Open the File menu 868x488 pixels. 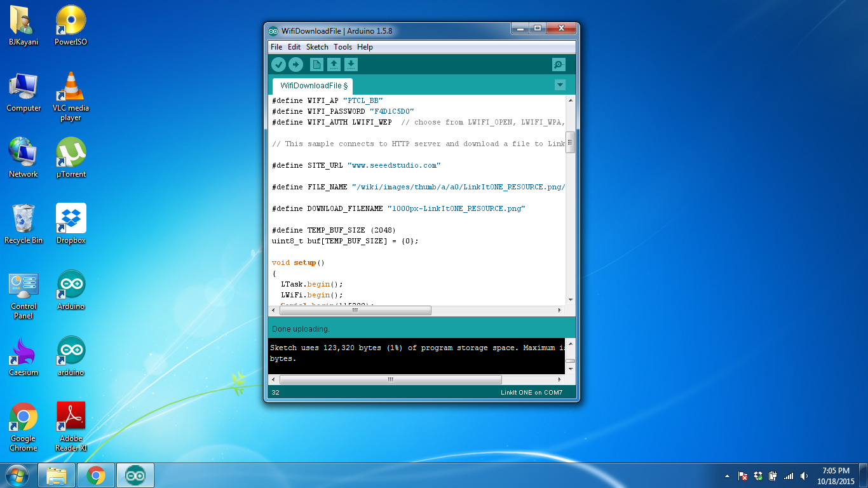tap(276, 47)
